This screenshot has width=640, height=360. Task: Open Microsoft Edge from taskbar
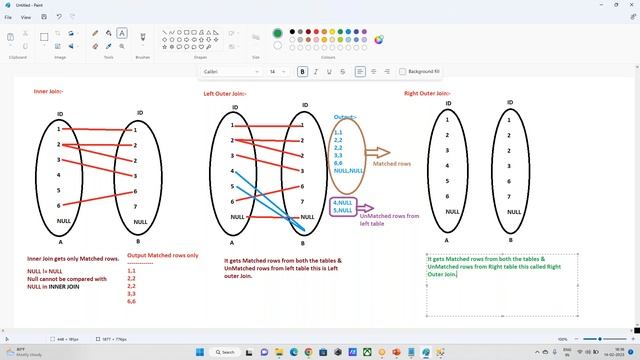click(294, 352)
